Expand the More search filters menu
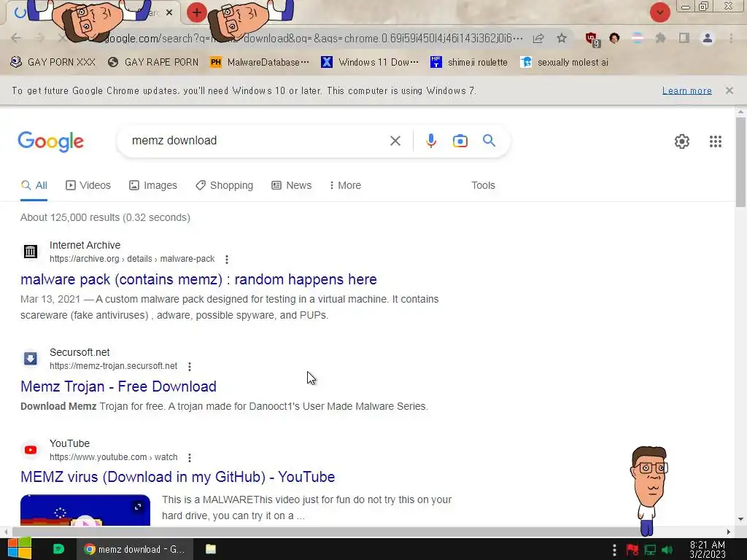 click(x=345, y=186)
